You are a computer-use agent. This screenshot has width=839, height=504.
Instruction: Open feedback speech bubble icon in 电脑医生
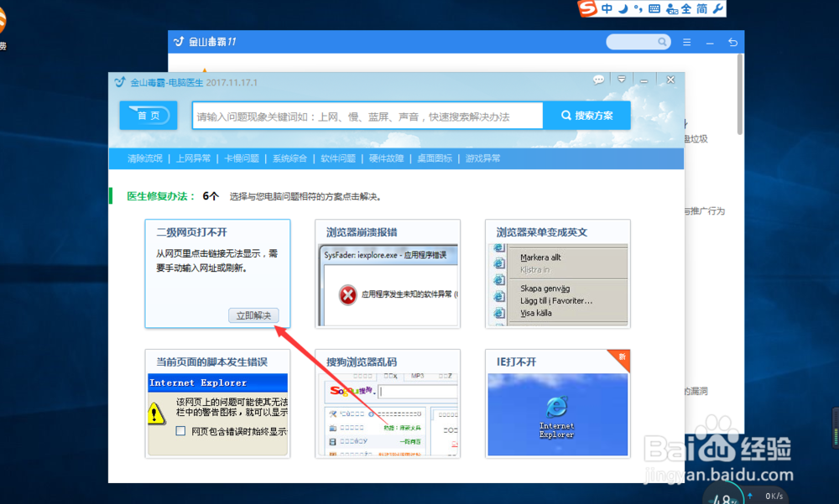tap(598, 80)
